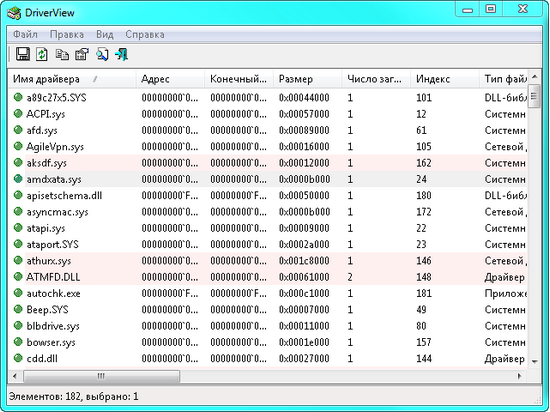Click the green icon beside atapi.sys

[18, 228]
